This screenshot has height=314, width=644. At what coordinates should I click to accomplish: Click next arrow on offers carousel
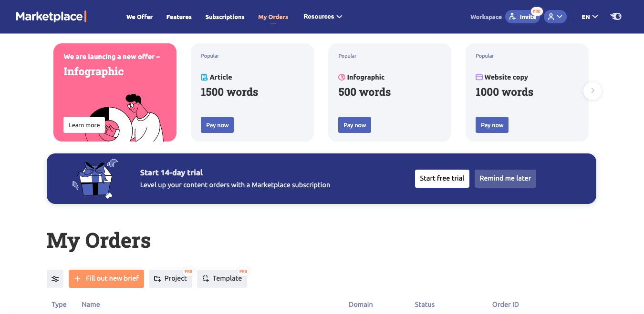tap(592, 91)
